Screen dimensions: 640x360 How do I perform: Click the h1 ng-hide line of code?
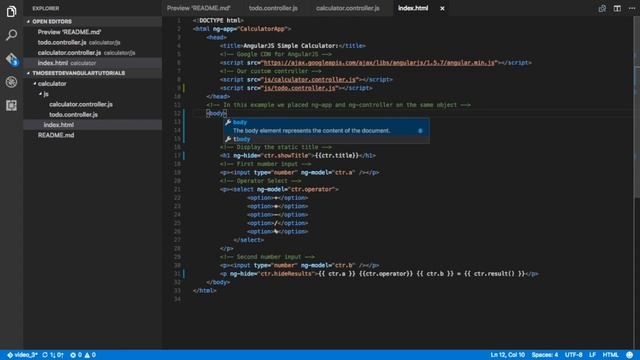tap(298, 156)
